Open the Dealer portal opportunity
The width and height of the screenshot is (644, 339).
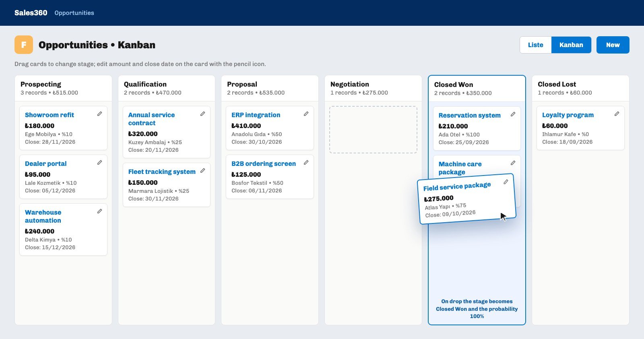pos(46,163)
